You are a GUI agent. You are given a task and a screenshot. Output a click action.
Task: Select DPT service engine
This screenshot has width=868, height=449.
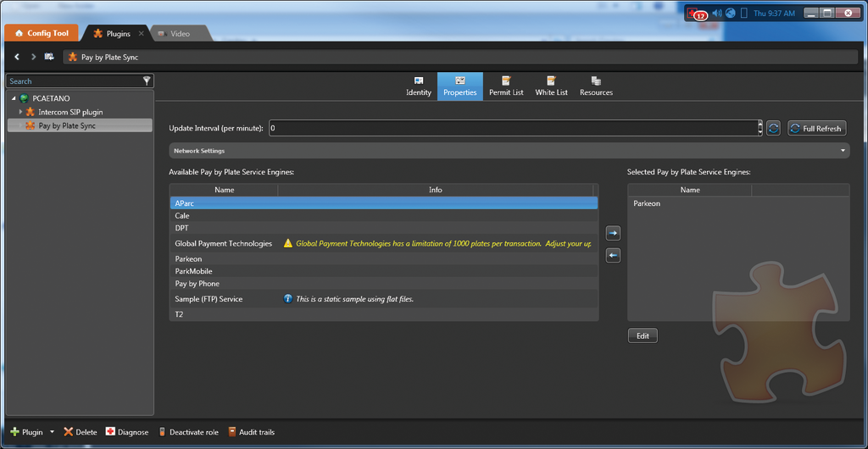click(384, 228)
